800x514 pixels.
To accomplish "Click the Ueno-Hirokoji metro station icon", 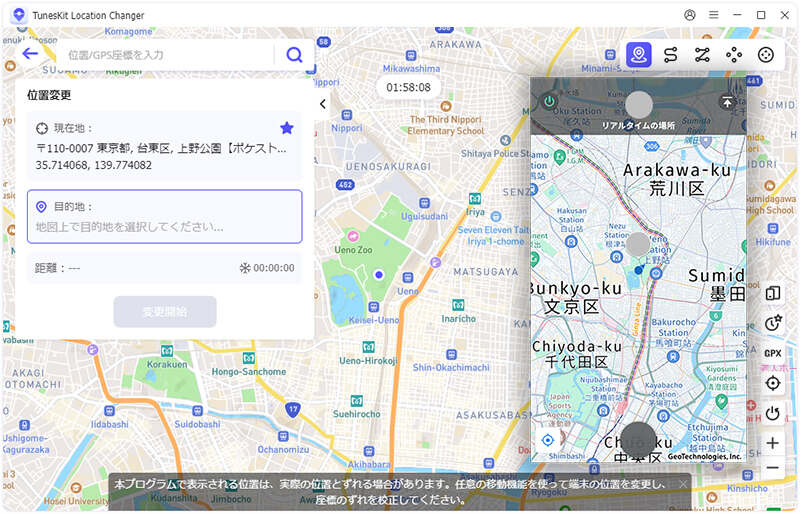I will (x=368, y=347).
